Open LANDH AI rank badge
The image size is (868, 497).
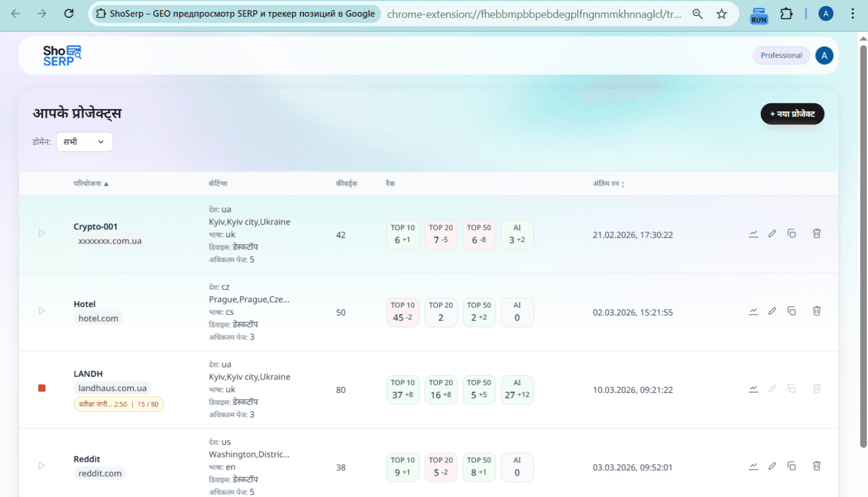(517, 390)
